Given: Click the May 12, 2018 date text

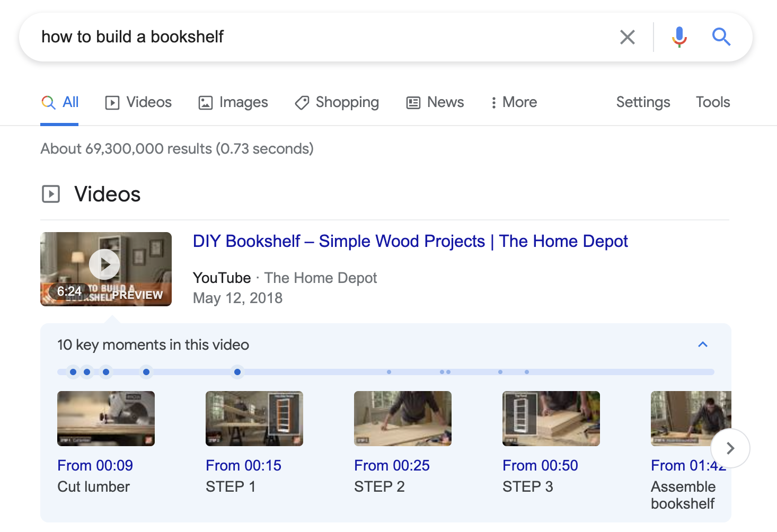Looking at the screenshot, I should pos(237,298).
